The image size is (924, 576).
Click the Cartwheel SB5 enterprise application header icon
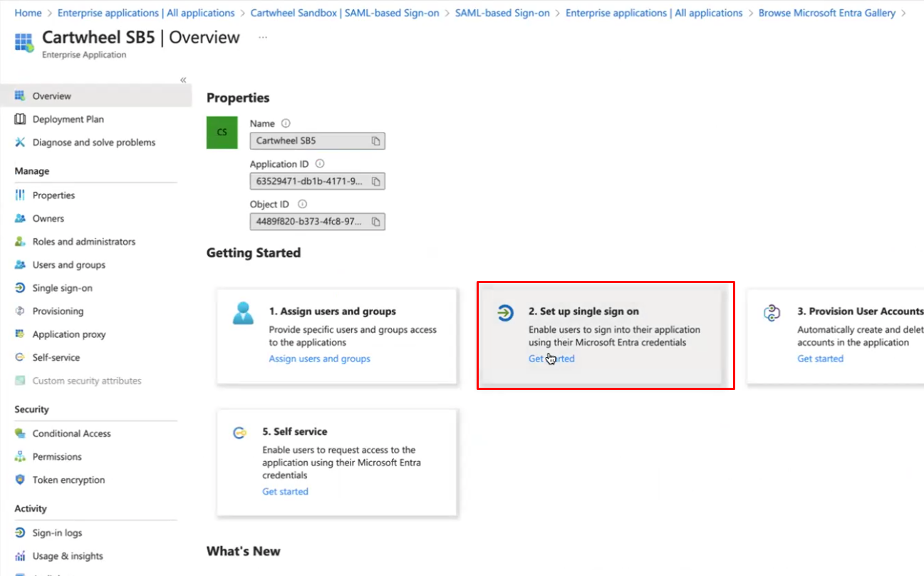pos(24,42)
